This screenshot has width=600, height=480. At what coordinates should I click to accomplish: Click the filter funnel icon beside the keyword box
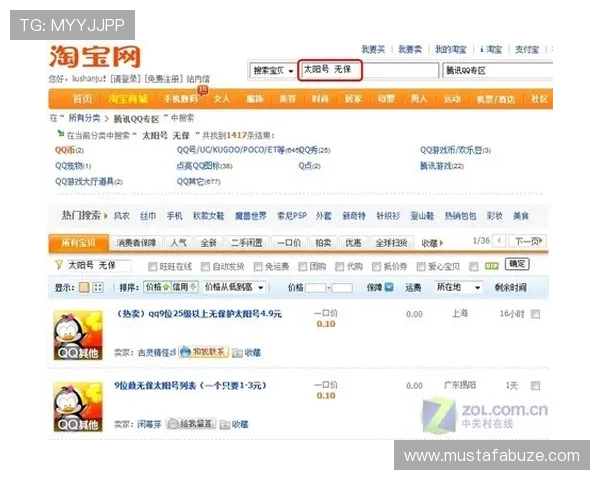click(x=59, y=265)
